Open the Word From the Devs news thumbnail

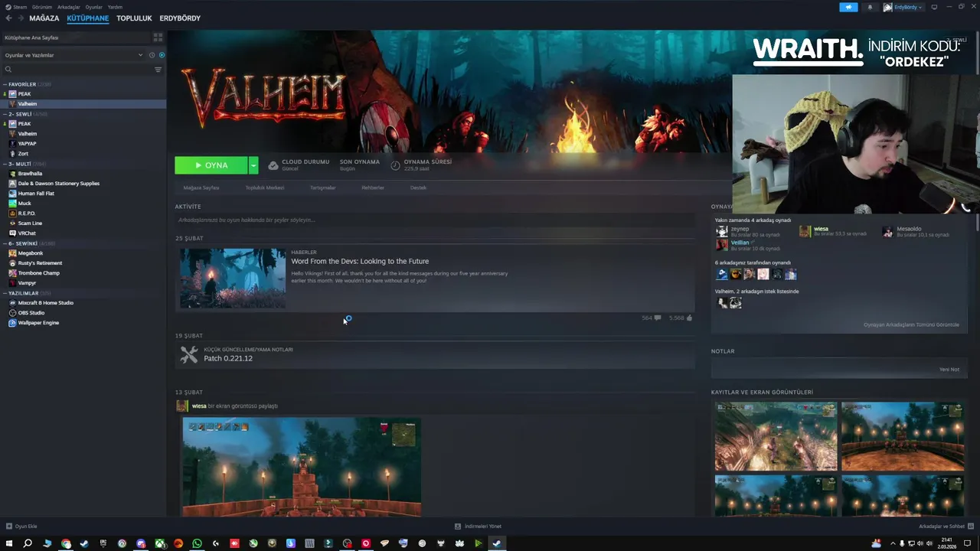coord(233,278)
